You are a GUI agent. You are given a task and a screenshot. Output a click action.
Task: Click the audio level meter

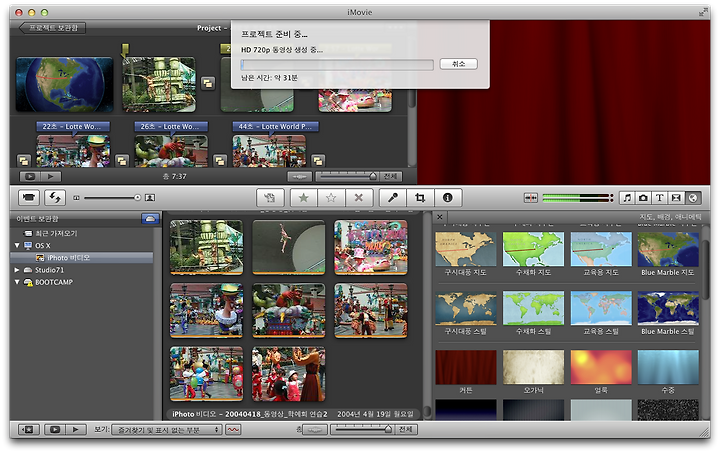[x=577, y=198]
